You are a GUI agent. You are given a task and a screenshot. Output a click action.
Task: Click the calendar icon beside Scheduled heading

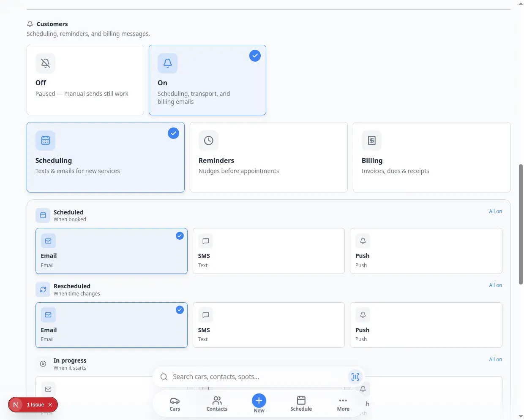click(43, 215)
